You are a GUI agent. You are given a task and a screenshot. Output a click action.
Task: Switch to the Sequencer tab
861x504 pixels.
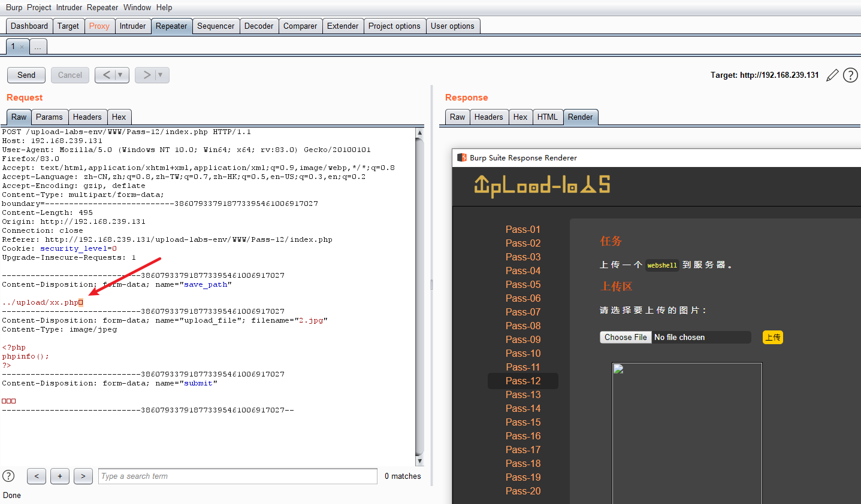pyautogui.click(x=216, y=26)
